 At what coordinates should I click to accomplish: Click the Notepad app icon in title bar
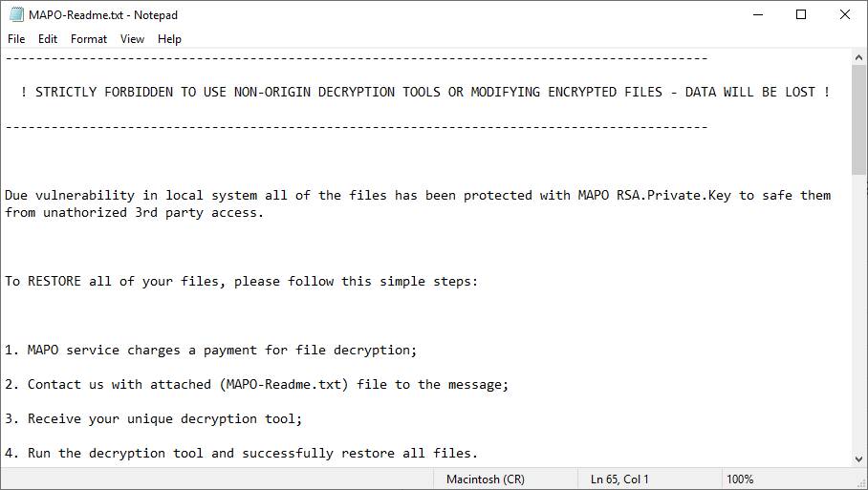point(14,14)
